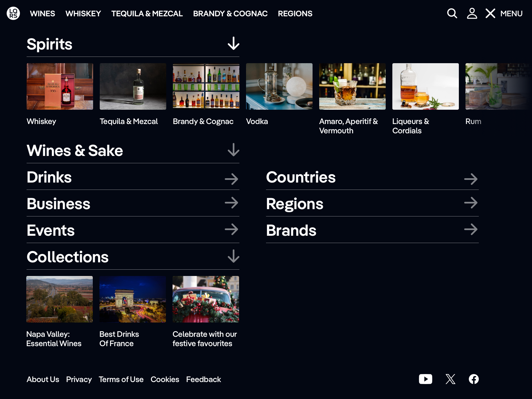Expand the Wines & Sake section
This screenshot has height=399, width=532.
coord(234,151)
